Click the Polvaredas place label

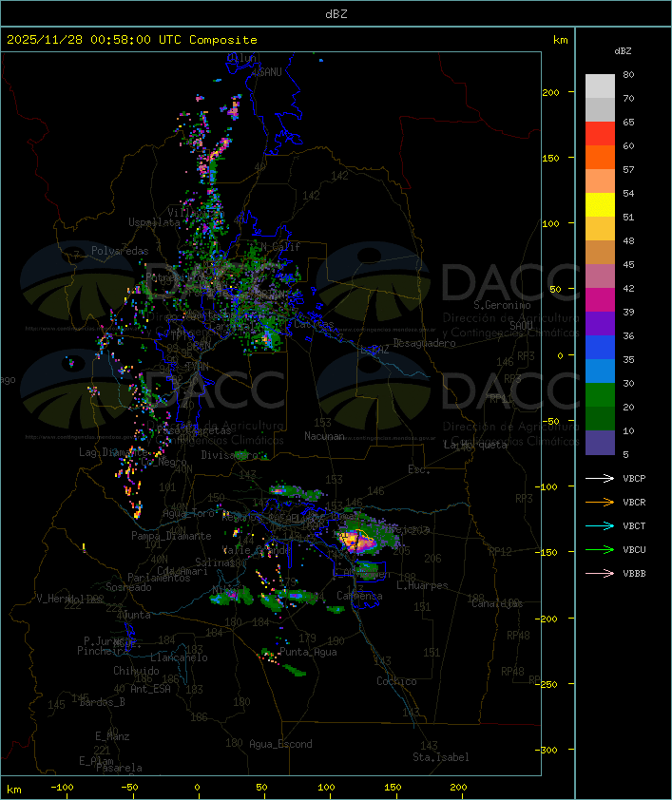tap(120, 251)
